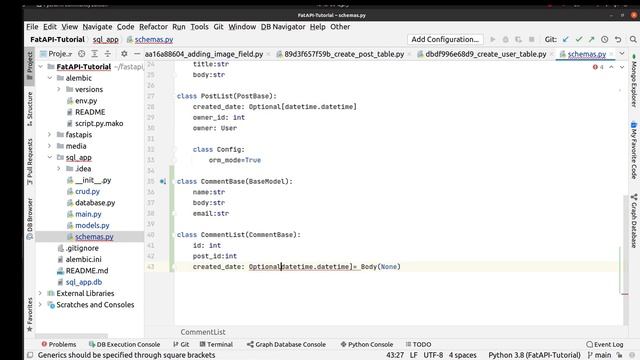
Task: Go to next highlighted error arrow
Action: pos(622,67)
